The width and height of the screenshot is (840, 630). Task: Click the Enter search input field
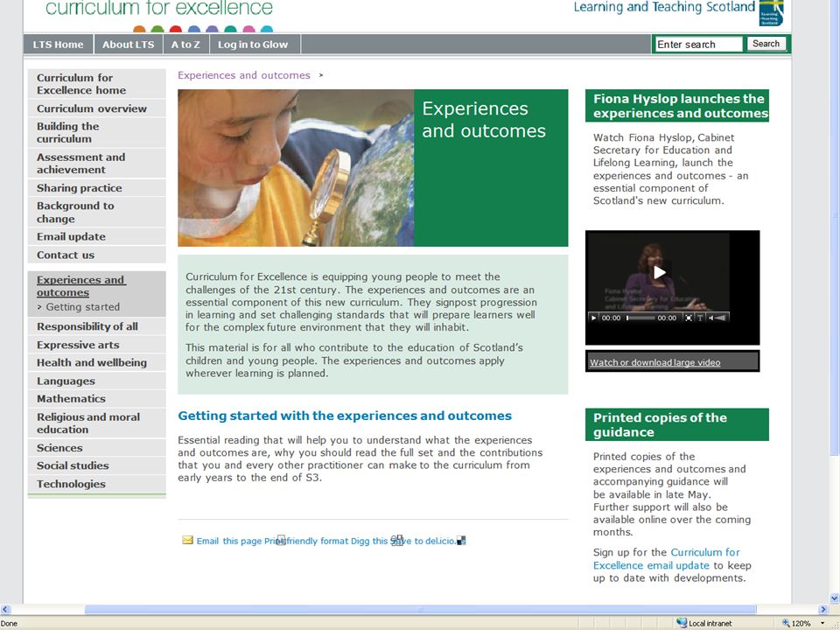tap(698, 44)
